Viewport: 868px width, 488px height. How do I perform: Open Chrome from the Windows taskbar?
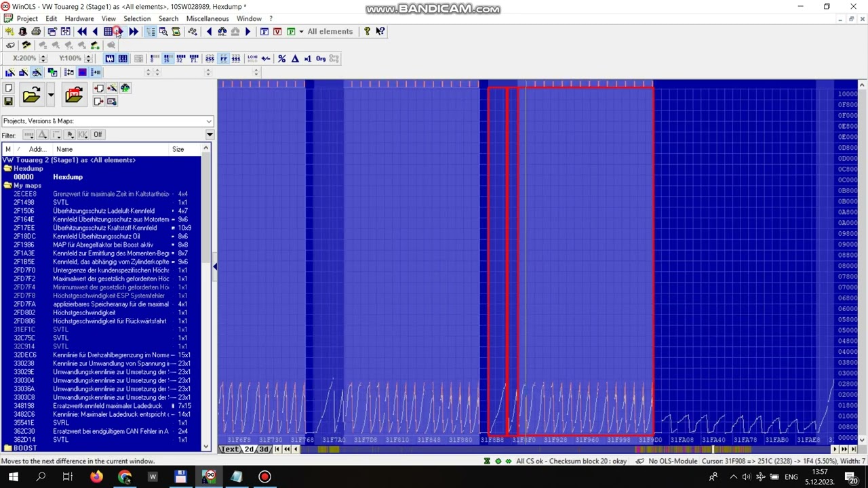(125, 477)
